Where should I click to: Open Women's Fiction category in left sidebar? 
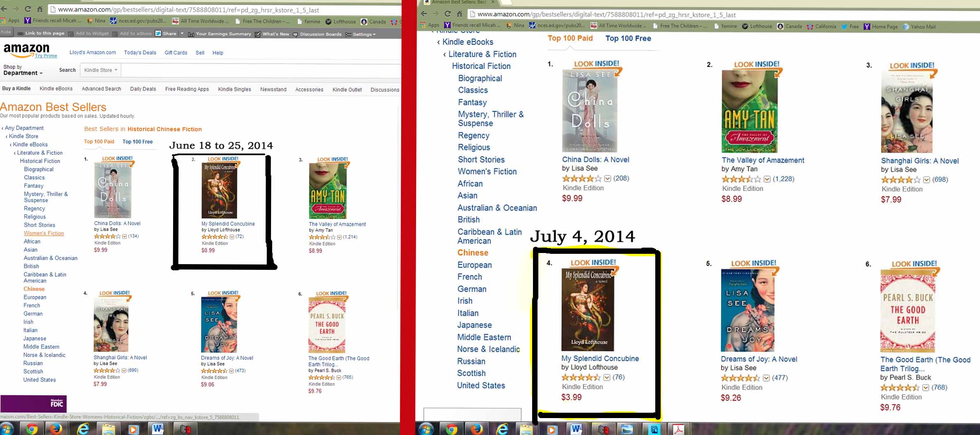[44, 233]
